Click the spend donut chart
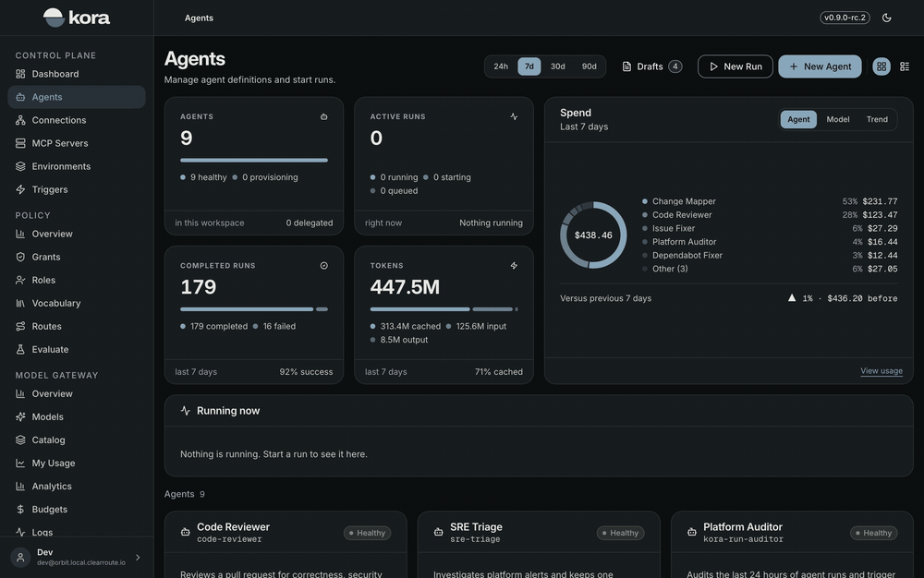The height and width of the screenshot is (578, 924). tap(593, 235)
